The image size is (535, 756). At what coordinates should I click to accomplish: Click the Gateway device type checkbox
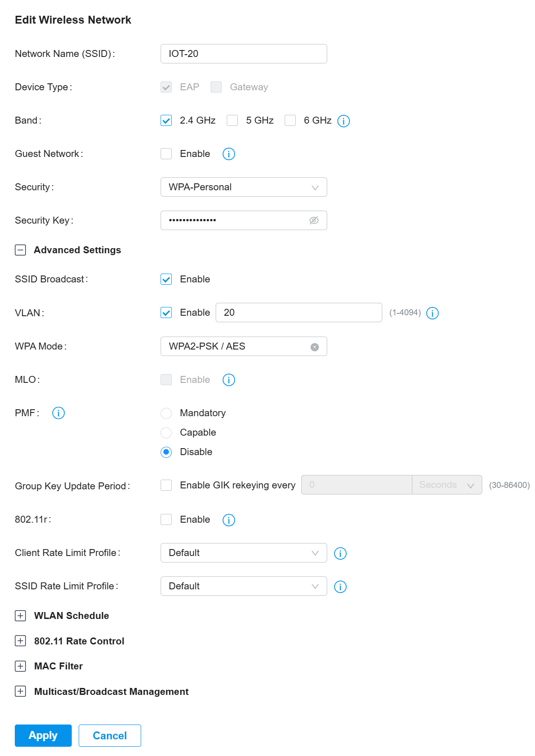tap(216, 87)
